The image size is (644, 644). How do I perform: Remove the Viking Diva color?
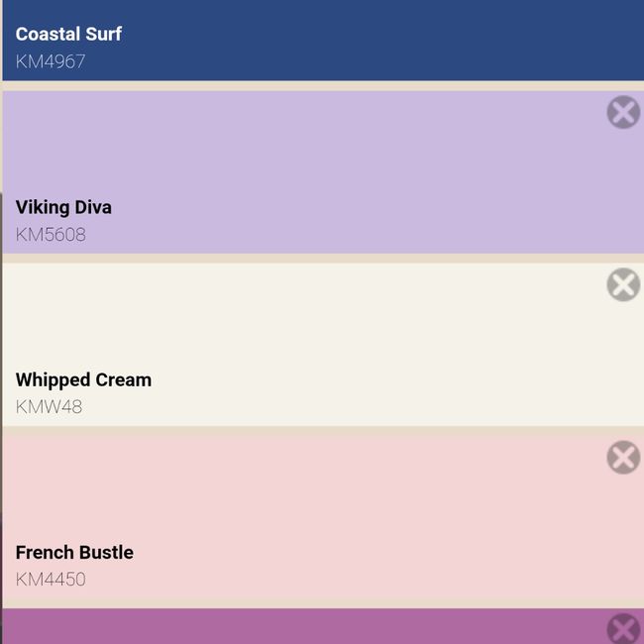(x=623, y=112)
